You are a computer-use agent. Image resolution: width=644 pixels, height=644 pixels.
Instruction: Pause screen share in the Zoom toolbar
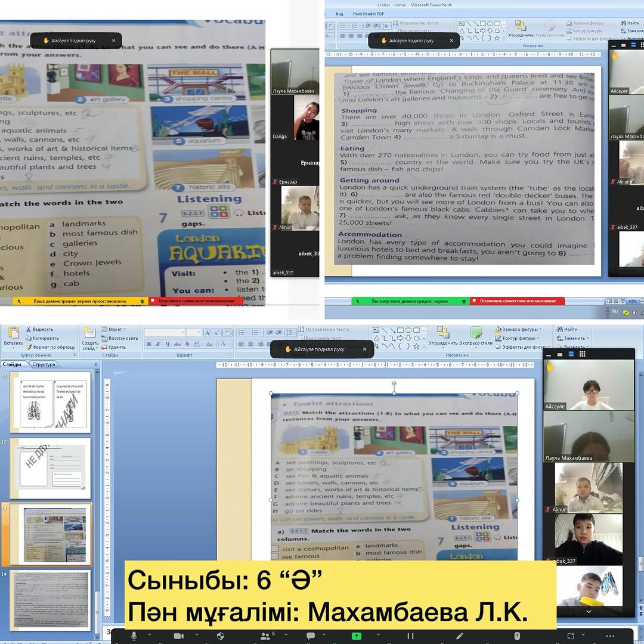pyautogui.click(x=410, y=636)
